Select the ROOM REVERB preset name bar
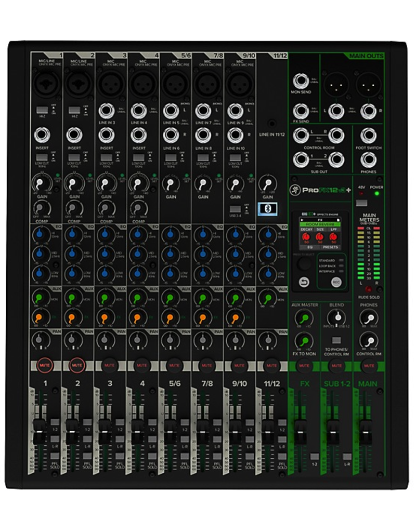This screenshot has width=416, height=532. click(319, 224)
